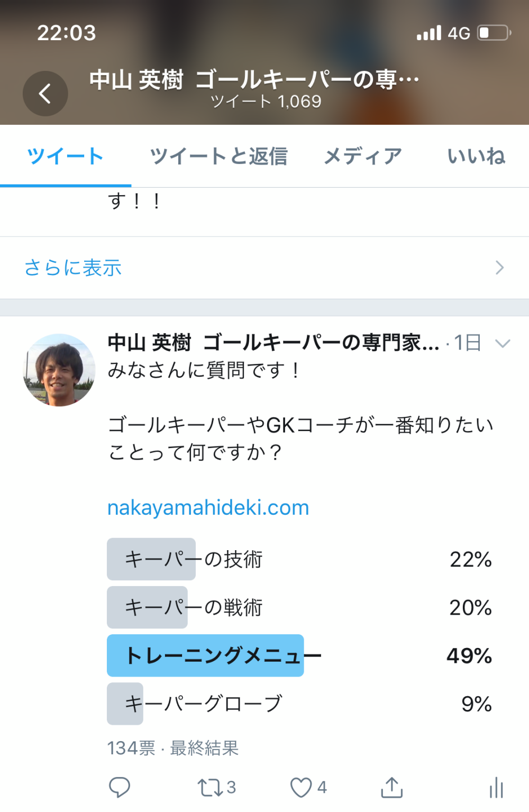The image size is (529, 812).
Task: Tap the さらに表示 link
Action: click(73, 268)
